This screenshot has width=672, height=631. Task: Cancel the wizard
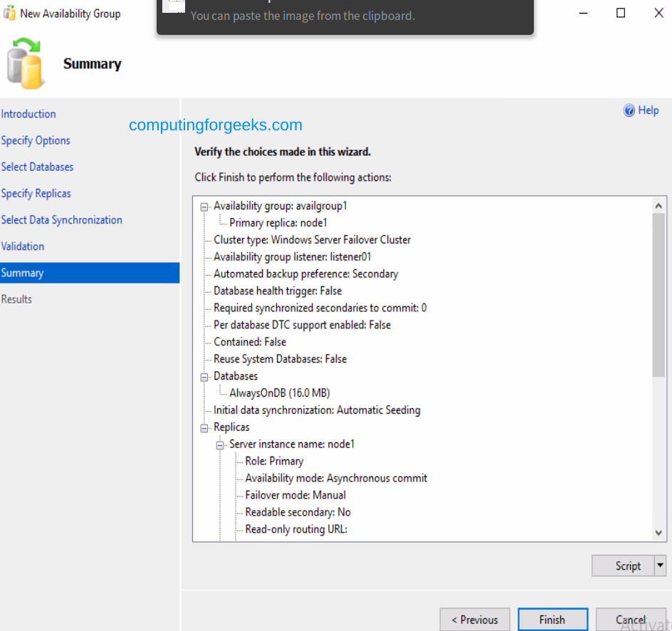[x=631, y=620]
